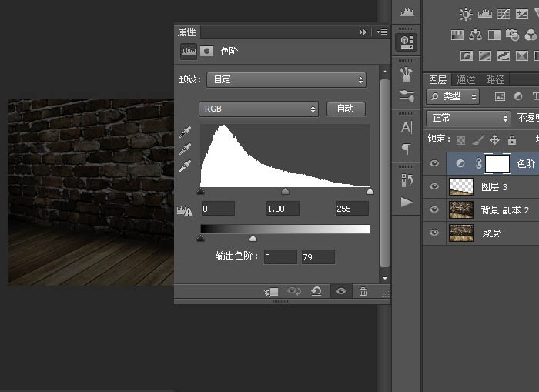Switch to the 通道 tab
539x392 pixels.
tap(466, 79)
